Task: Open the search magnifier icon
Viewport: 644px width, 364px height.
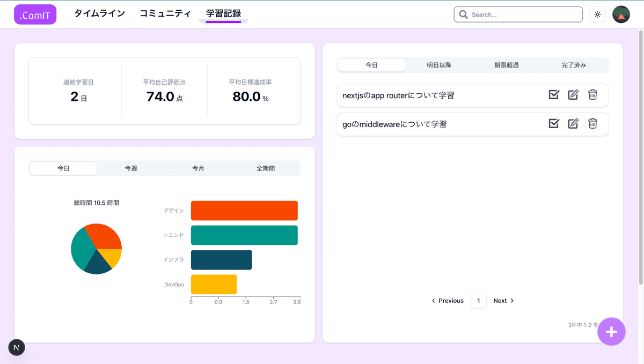Action: coord(463,14)
